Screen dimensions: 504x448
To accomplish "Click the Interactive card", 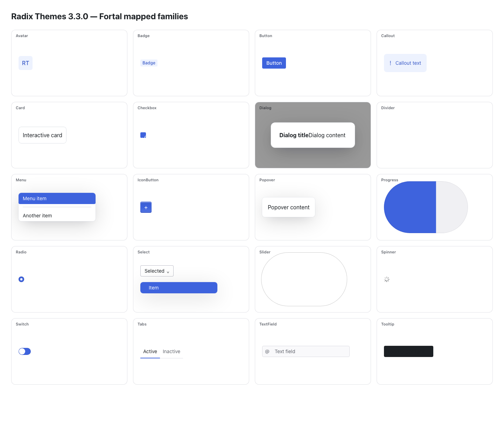I will pos(42,135).
